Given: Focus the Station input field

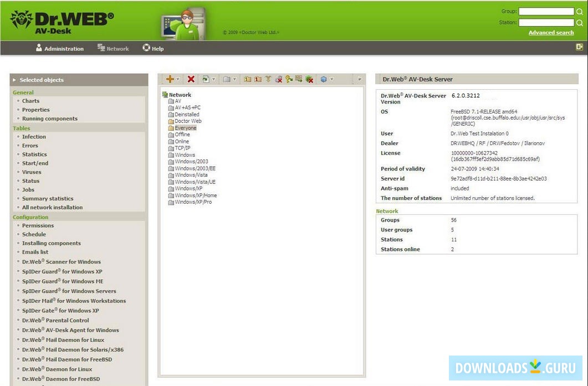Looking at the screenshot, I should click(546, 23).
